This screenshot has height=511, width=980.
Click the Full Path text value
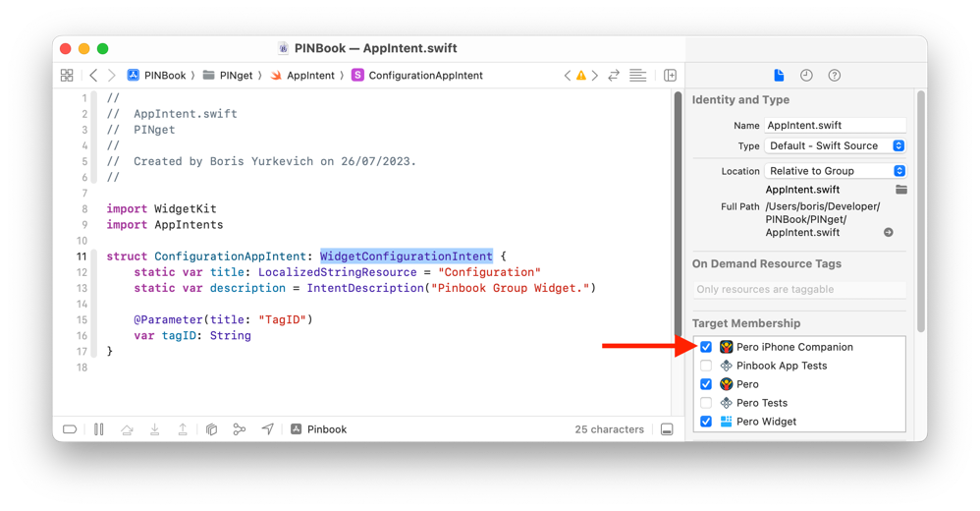pos(823,219)
